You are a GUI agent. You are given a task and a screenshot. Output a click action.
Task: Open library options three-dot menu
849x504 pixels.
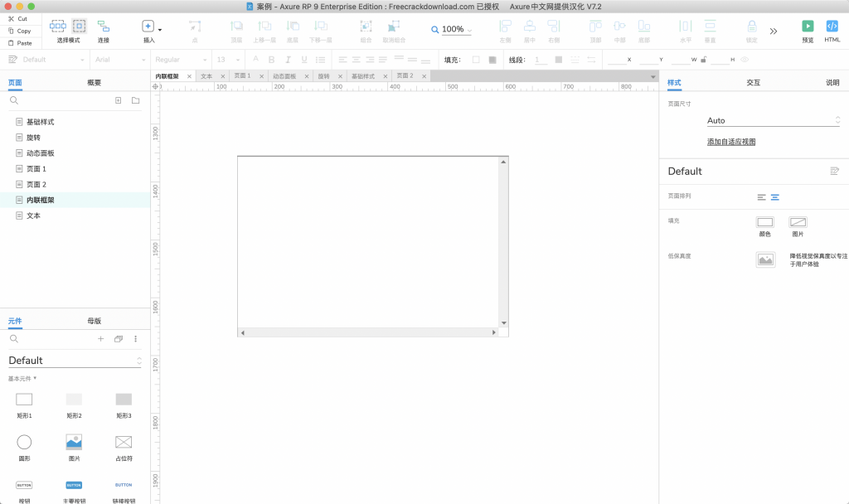click(x=136, y=339)
